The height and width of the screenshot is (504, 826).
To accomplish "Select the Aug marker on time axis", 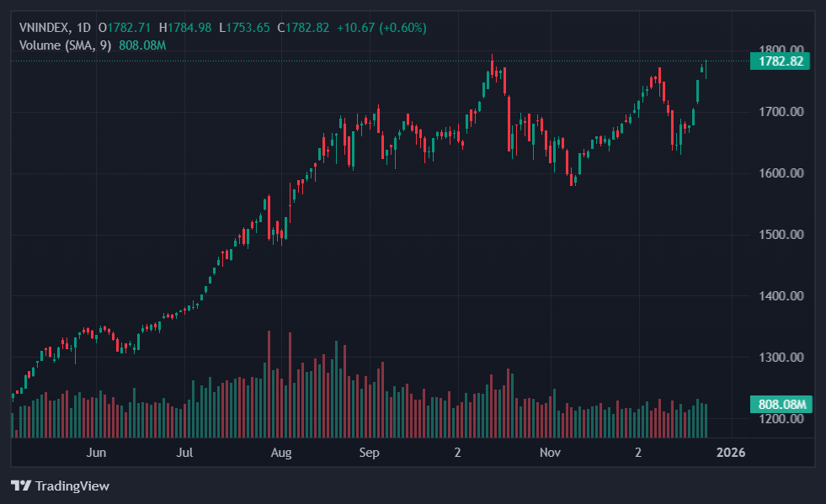I will click(x=281, y=453).
